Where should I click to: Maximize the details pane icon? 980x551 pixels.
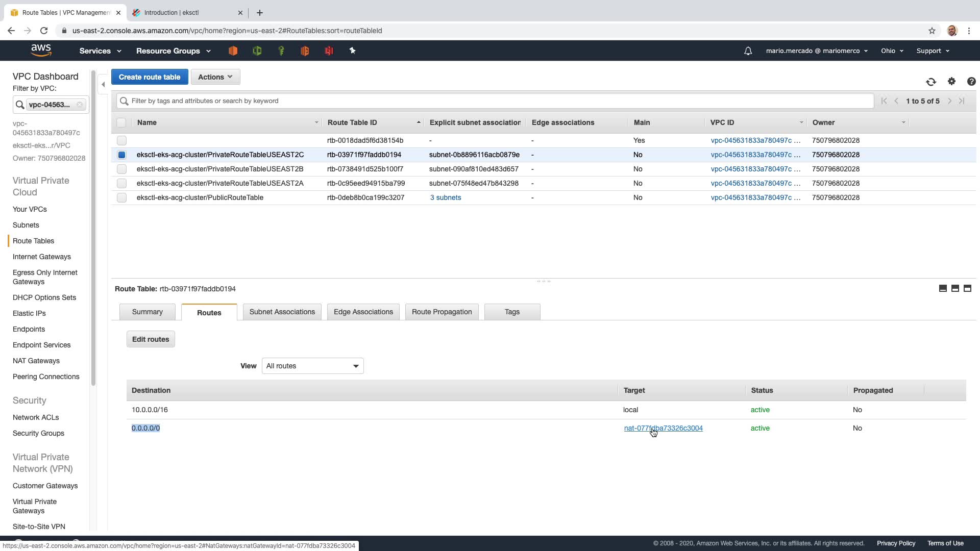coord(967,288)
